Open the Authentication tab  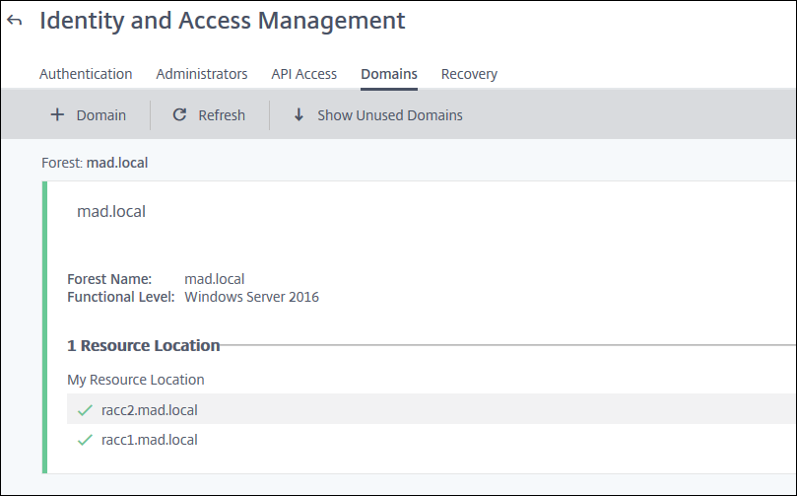85,74
